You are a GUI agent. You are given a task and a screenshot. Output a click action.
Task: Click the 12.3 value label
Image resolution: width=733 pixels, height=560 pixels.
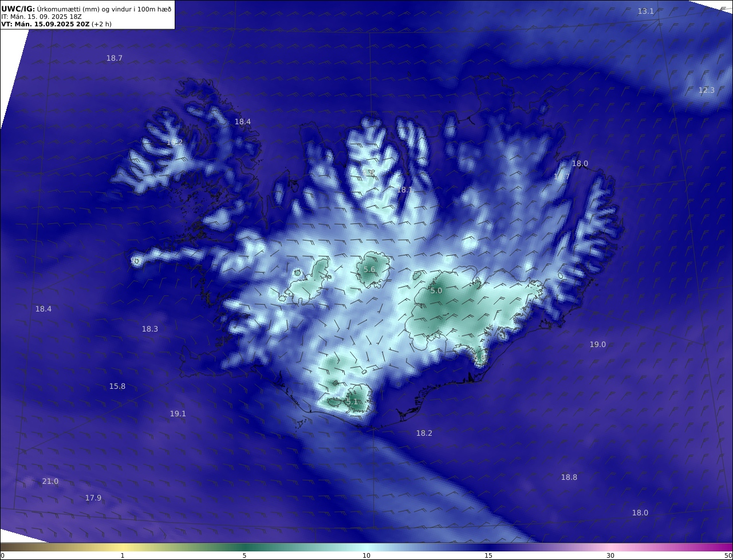(707, 90)
